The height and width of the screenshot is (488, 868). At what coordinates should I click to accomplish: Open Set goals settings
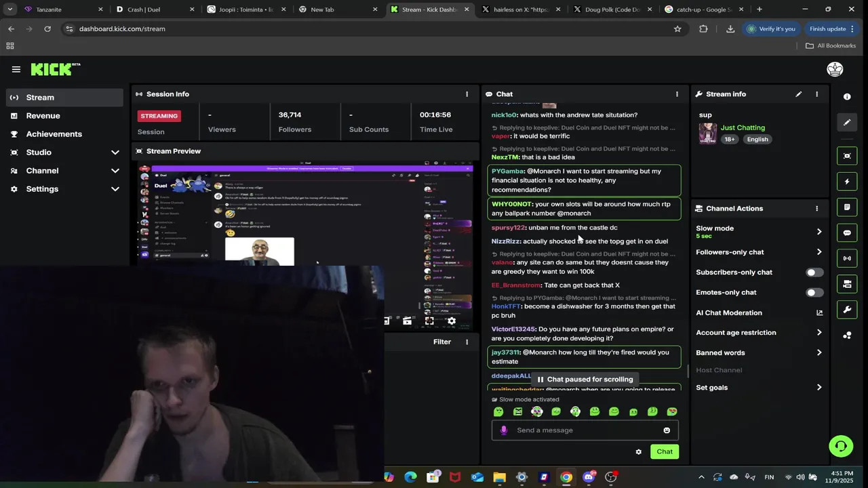tap(759, 388)
